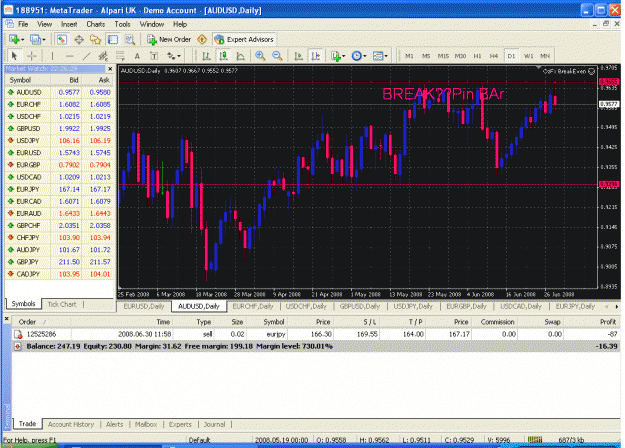Open the Charts menu
Image resolution: width=625 pixels, height=448 pixels.
pos(96,24)
